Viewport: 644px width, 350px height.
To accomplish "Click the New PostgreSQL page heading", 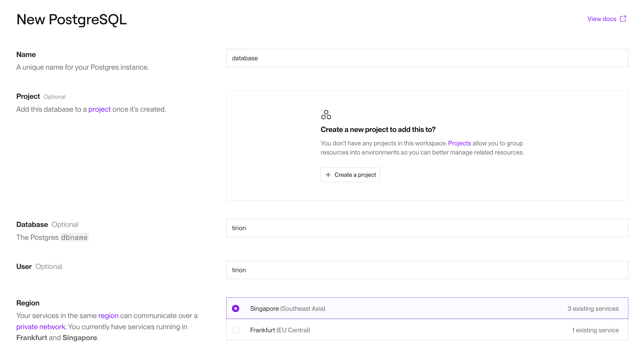I will point(72,20).
